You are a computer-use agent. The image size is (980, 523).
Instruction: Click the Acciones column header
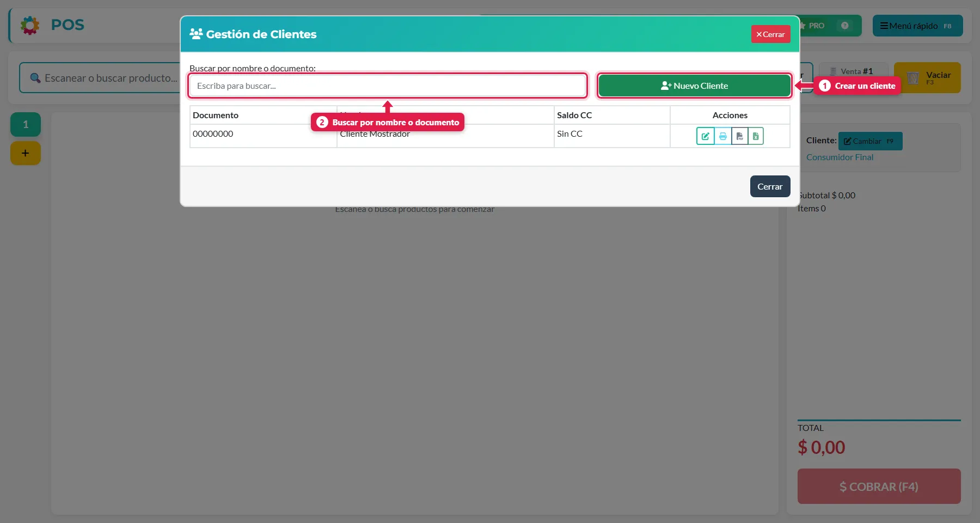730,115
